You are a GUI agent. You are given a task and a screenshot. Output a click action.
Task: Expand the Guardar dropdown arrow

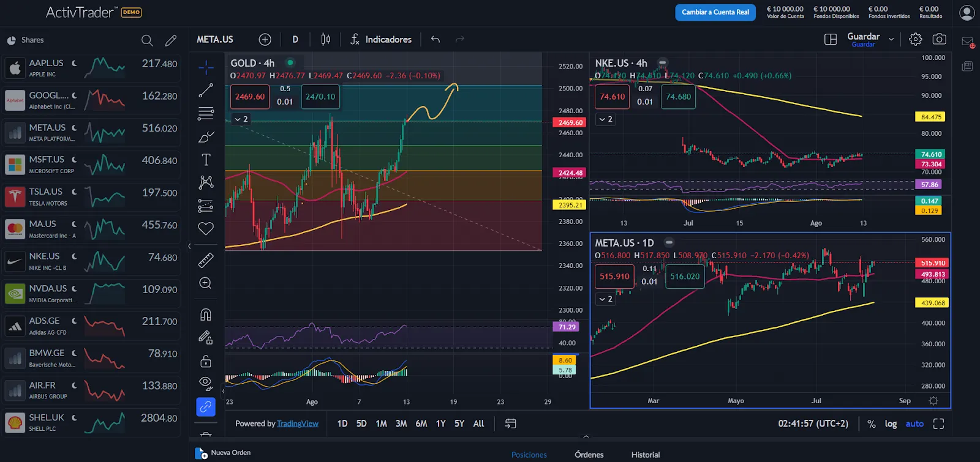tap(891, 39)
